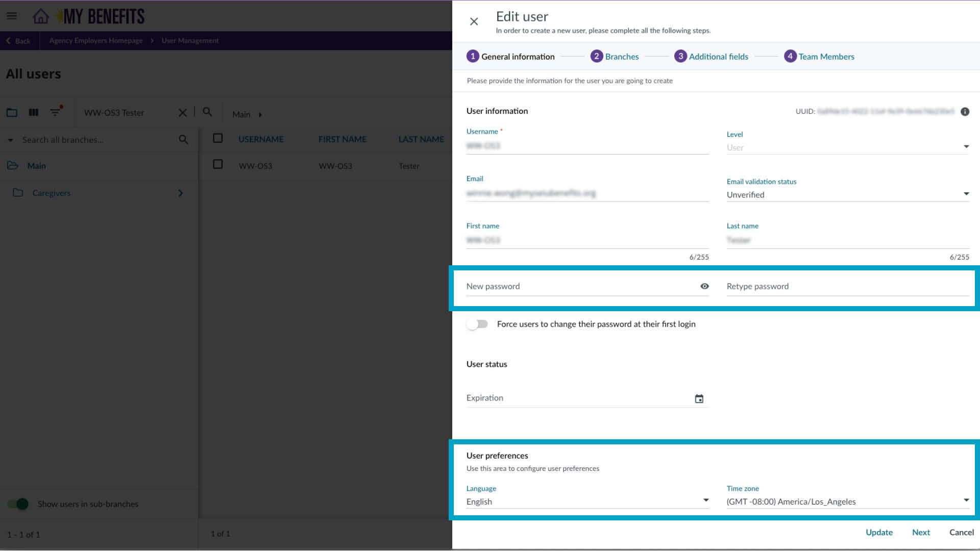Screen dimensions: 980x551
Task: Open the filter list icon
Action: pos(55,112)
